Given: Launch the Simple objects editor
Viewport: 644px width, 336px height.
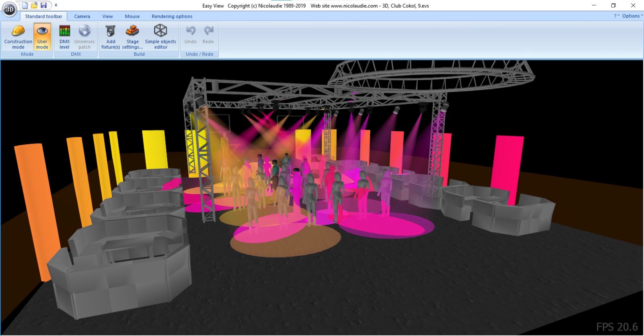Looking at the screenshot, I should 160,37.
